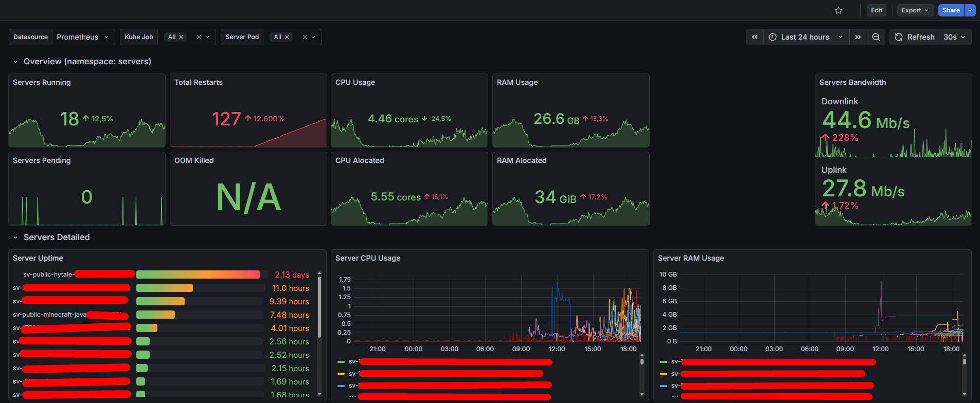Open the Last 24 hours time picker

point(806,37)
